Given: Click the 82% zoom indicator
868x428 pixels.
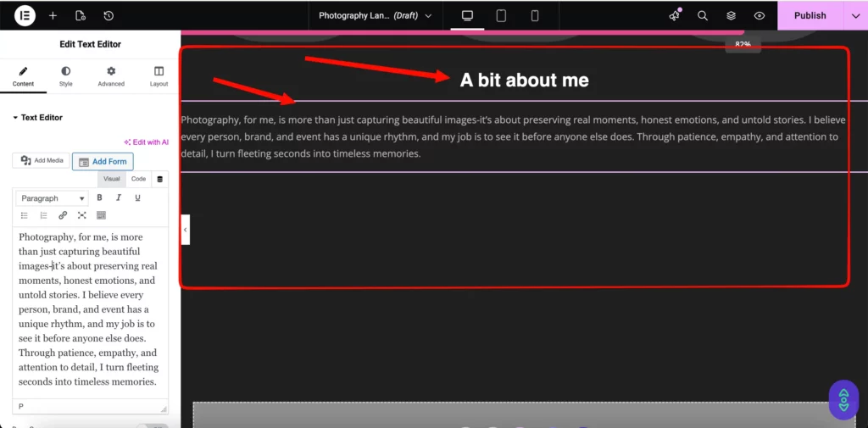Looking at the screenshot, I should point(743,45).
